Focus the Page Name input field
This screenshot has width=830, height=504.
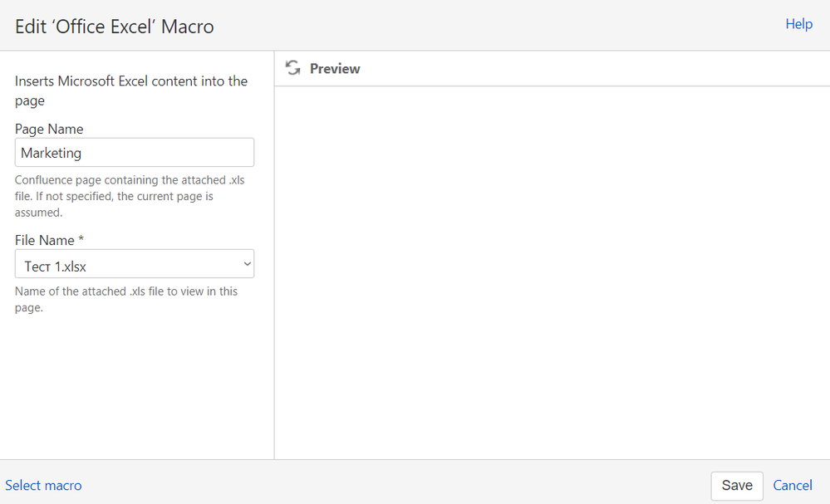click(135, 153)
